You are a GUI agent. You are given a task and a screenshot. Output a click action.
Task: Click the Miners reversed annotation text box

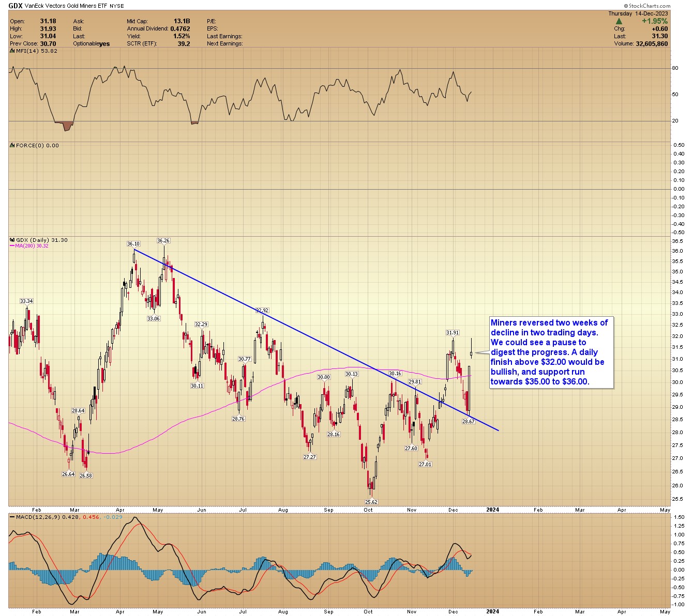click(551, 352)
